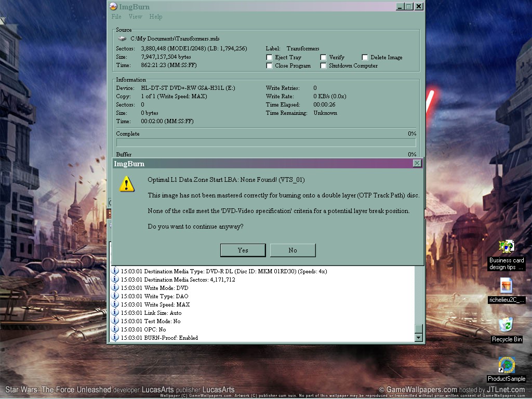The height and width of the screenshot is (399, 532).
Task: Click the info icon on the Test Mode: No log row
Action: pos(115,321)
